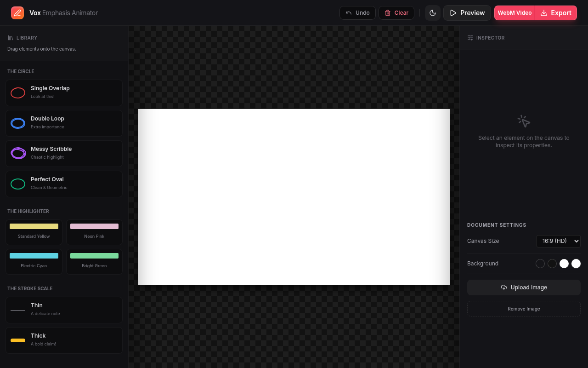Select the Electric Cyan highlighter swatch
This screenshot has width=588, height=368.
(34, 262)
